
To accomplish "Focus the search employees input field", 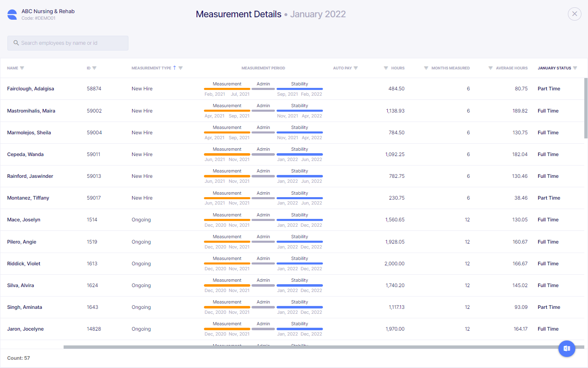I will pyautogui.click(x=68, y=43).
